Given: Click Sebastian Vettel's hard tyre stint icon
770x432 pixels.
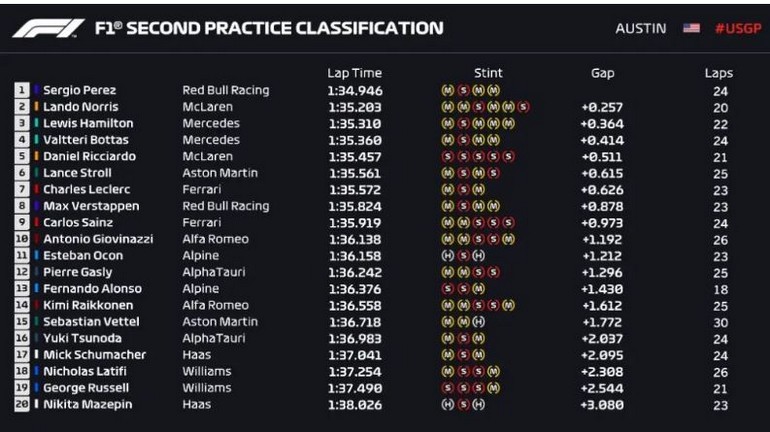Looking at the screenshot, I should coord(478,322).
